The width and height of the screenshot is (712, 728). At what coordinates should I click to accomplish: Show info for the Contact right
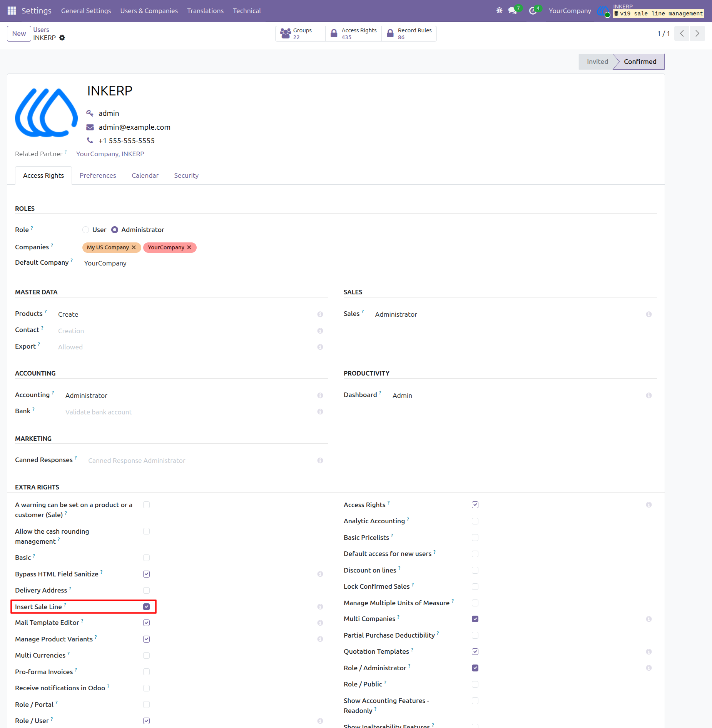pos(320,331)
